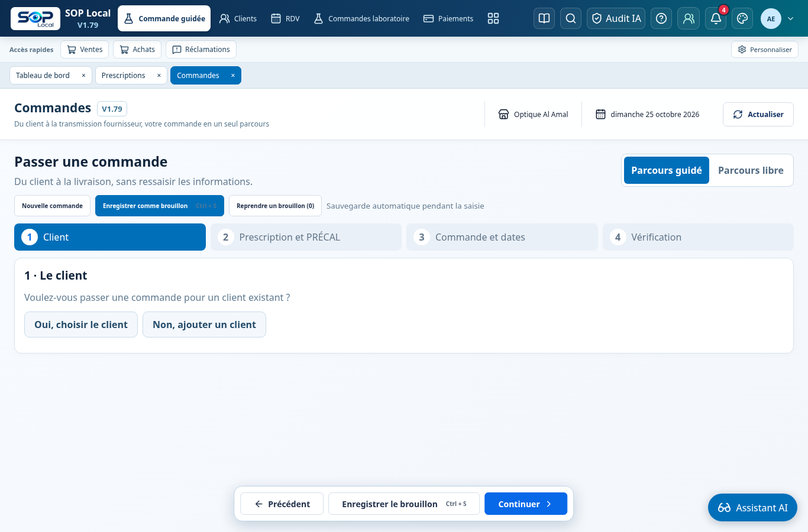Open the users icon in header
This screenshot has width=808, height=532.
point(689,18)
